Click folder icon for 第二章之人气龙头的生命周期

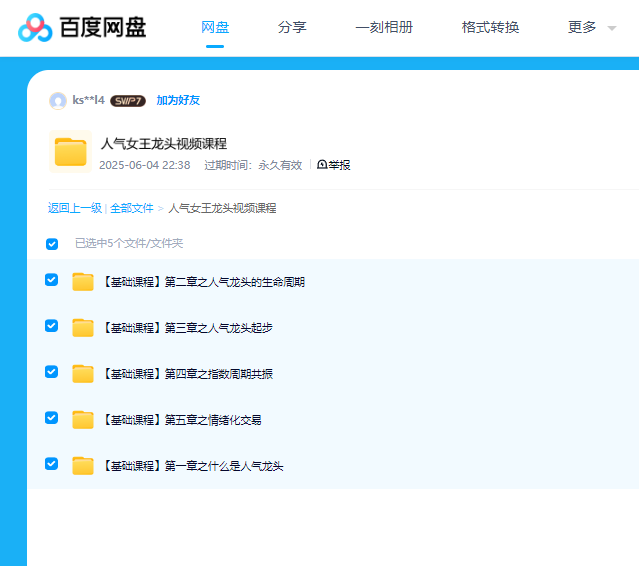[83, 282]
